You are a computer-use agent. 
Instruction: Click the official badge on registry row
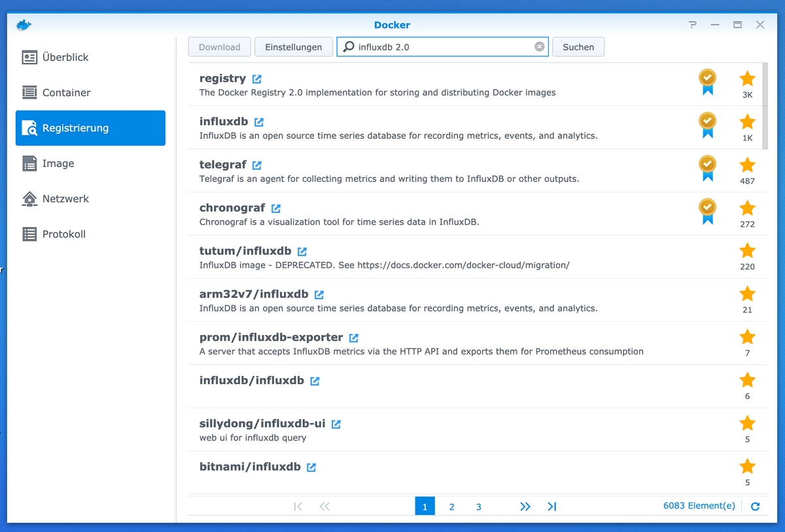pos(707,82)
